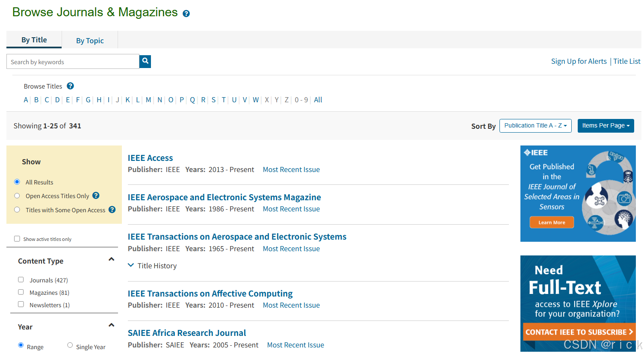644x356 pixels.
Task: Collapse the Year filter section
Action: [x=112, y=325]
